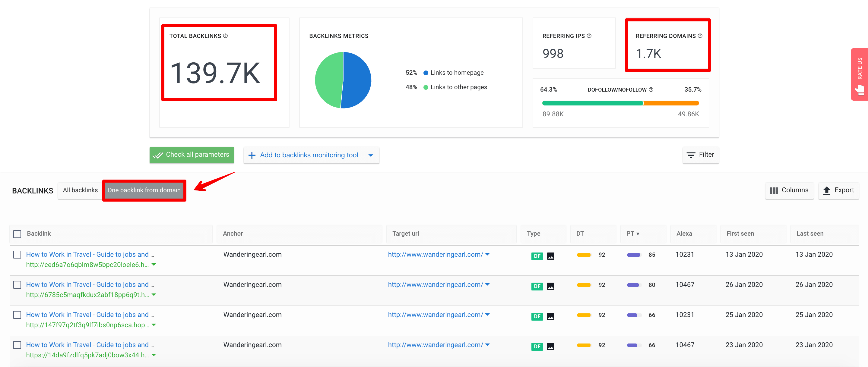868x367 pixels.
Task: Expand the first backlink URL disclosure arrow
Action: (x=154, y=265)
